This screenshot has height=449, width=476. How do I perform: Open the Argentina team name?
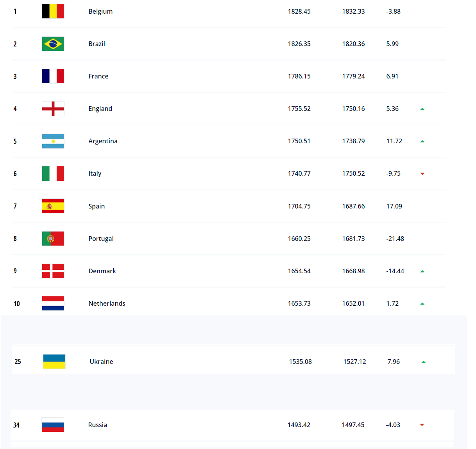point(103,141)
